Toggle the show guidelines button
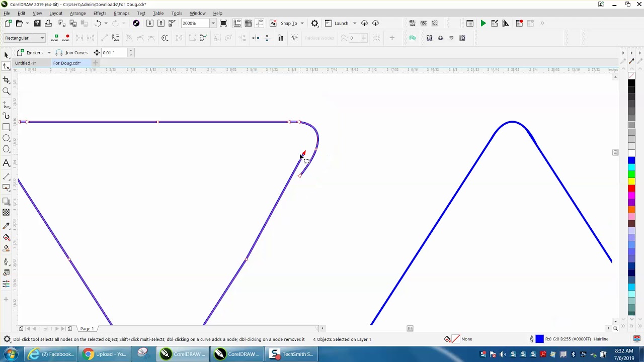The width and height of the screenshot is (644, 362). pos(259,23)
